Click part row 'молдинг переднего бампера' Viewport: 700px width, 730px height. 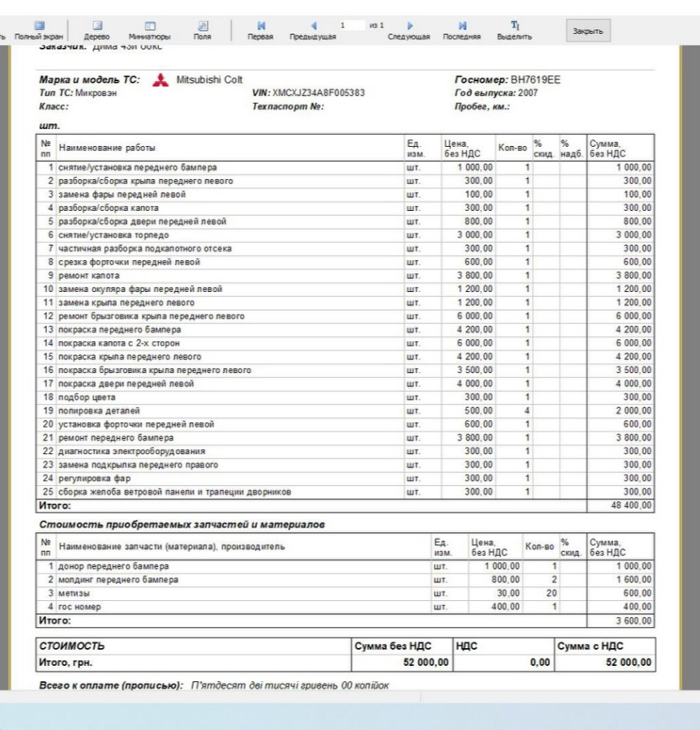(x=345, y=580)
